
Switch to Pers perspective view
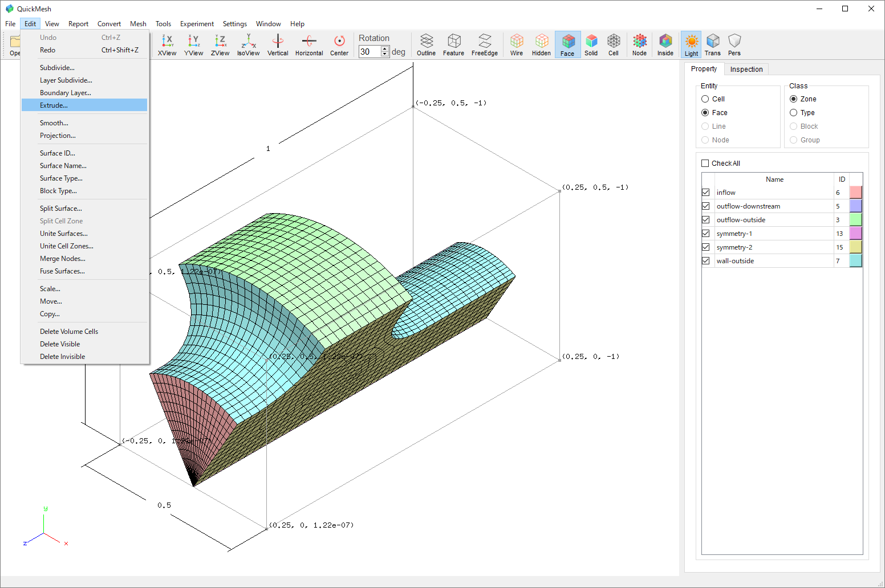click(x=734, y=44)
